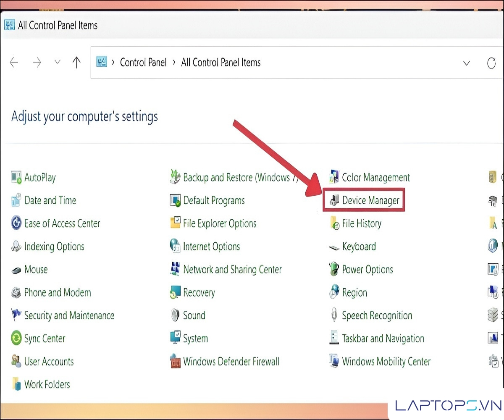Image resolution: width=504 pixels, height=420 pixels.
Task: Expand the address bar history dropdown
Action: pyautogui.click(x=466, y=63)
